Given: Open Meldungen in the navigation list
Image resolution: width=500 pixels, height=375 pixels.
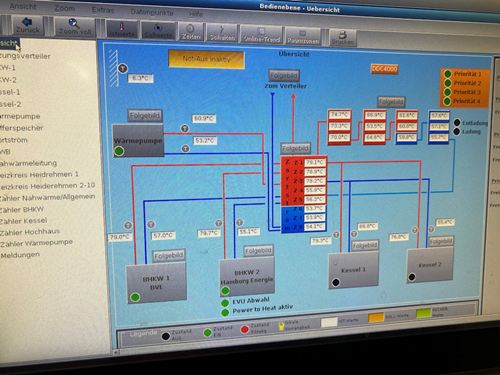Looking at the screenshot, I should [20, 255].
